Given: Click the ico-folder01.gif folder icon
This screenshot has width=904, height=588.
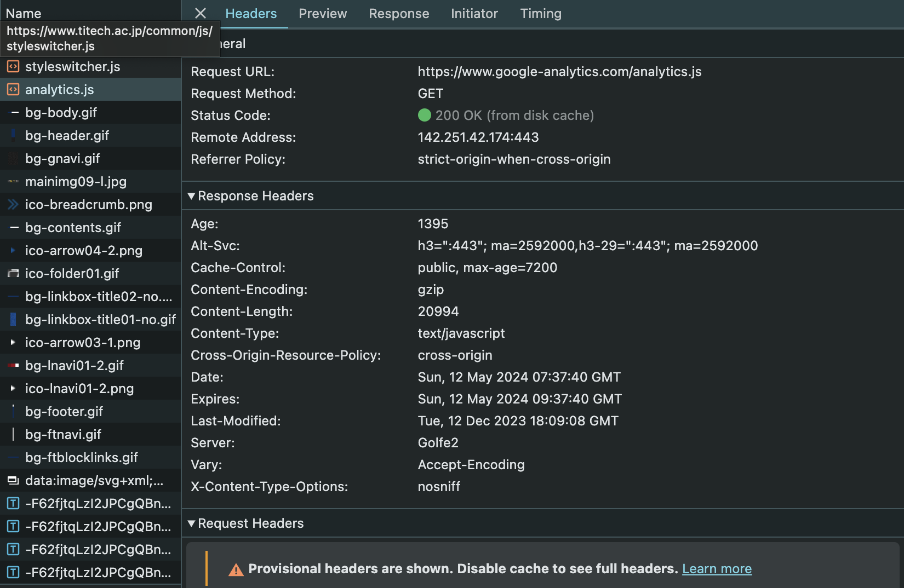Looking at the screenshot, I should coord(13,274).
